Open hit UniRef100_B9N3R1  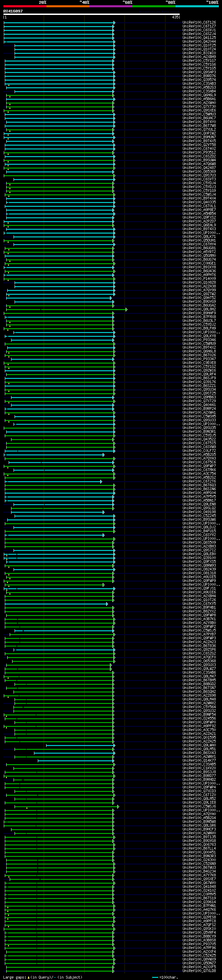pos(199,431)
